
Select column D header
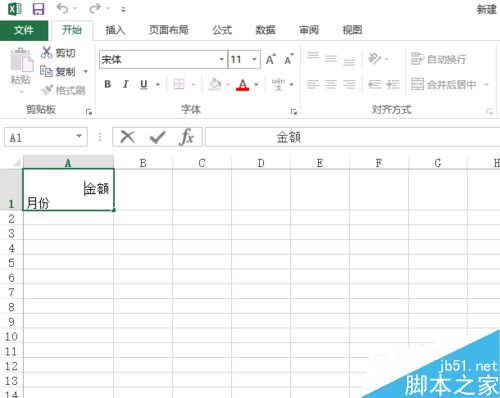(x=261, y=163)
